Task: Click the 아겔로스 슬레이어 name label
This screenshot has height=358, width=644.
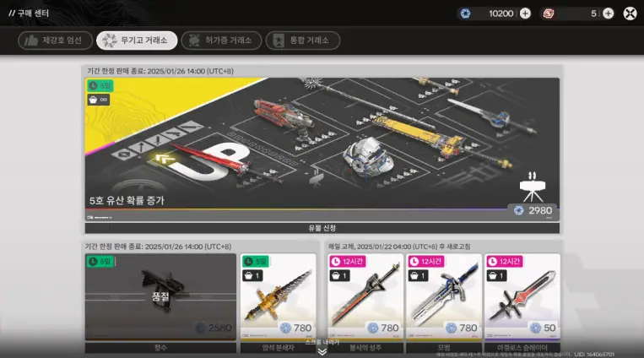Action: click(x=522, y=348)
